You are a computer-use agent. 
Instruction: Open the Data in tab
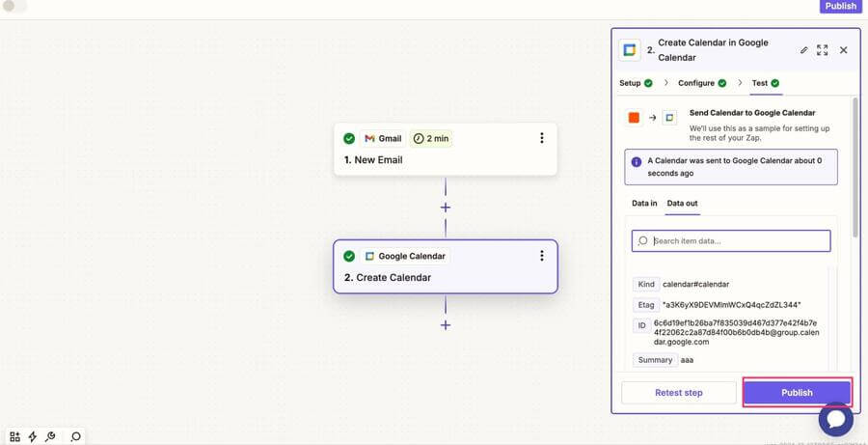pyautogui.click(x=644, y=204)
